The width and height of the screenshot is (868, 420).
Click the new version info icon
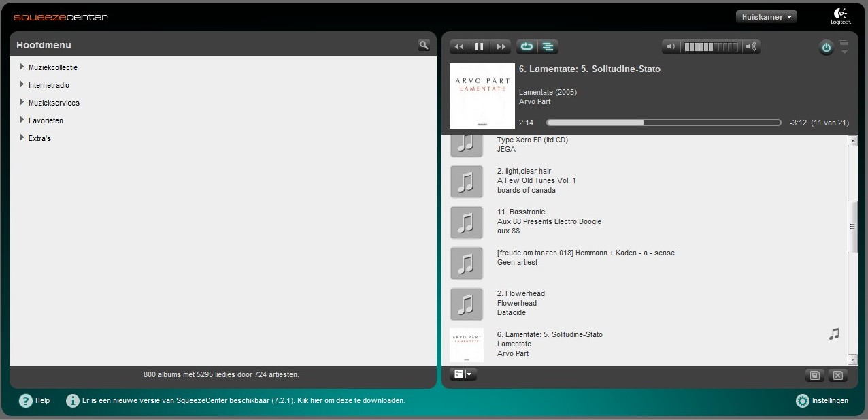click(72, 401)
